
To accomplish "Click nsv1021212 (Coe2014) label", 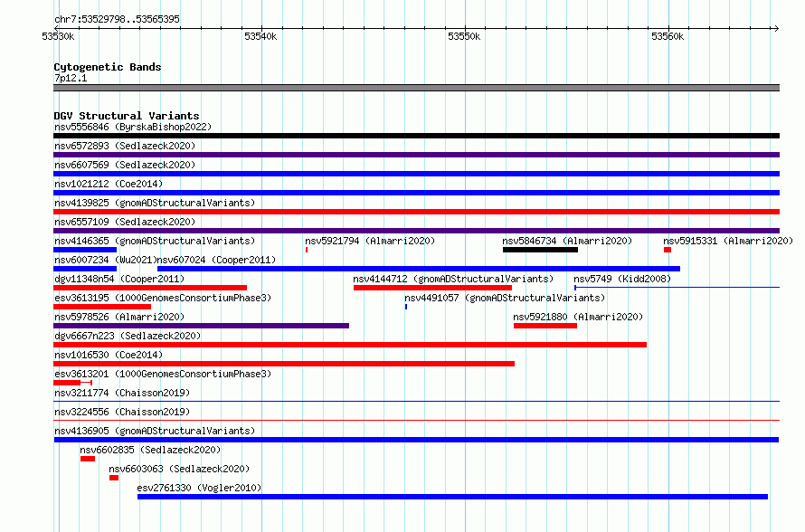I will (x=109, y=184).
